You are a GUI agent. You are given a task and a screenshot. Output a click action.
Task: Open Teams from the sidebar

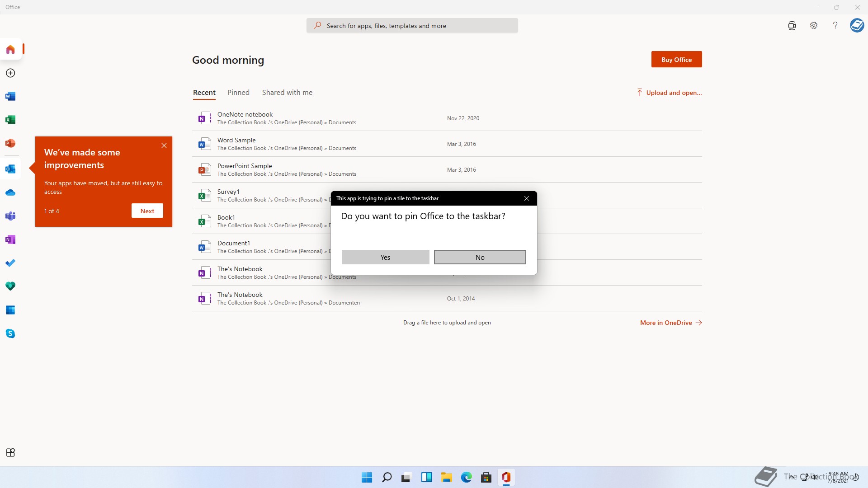click(10, 216)
